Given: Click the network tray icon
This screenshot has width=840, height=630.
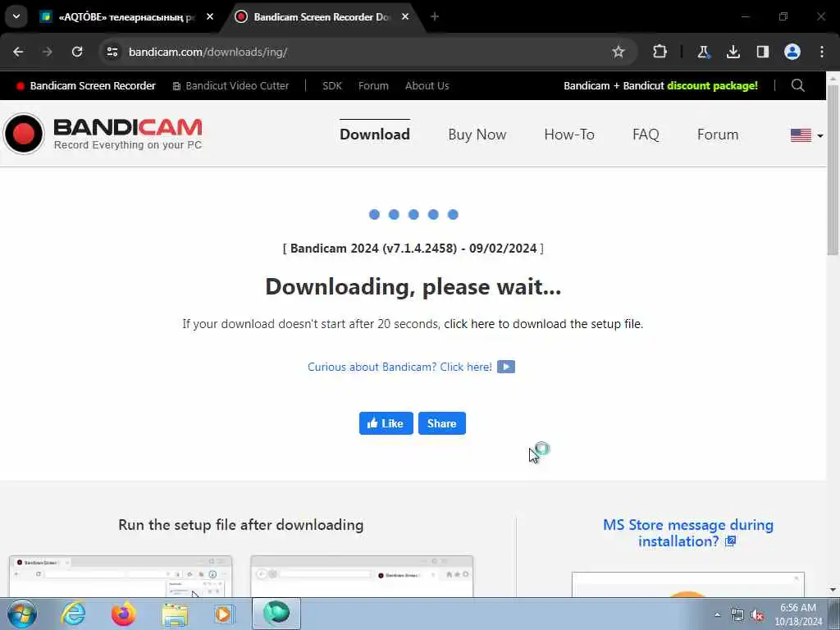Looking at the screenshot, I should point(737,615).
